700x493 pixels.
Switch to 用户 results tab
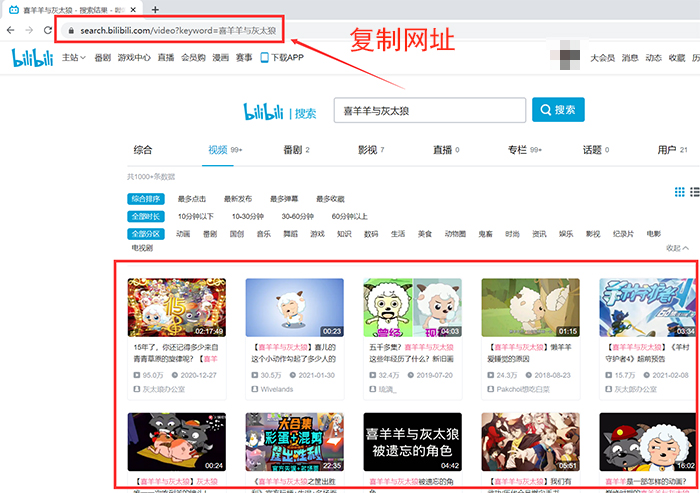point(672,150)
